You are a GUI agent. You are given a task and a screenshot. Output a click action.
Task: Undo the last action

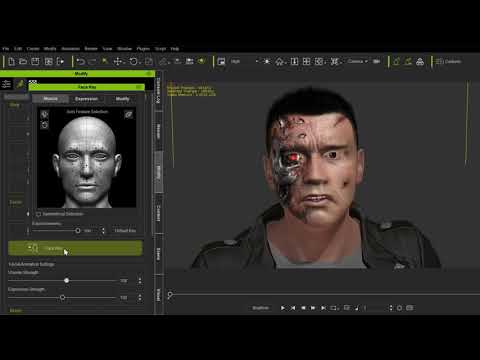coord(80,62)
